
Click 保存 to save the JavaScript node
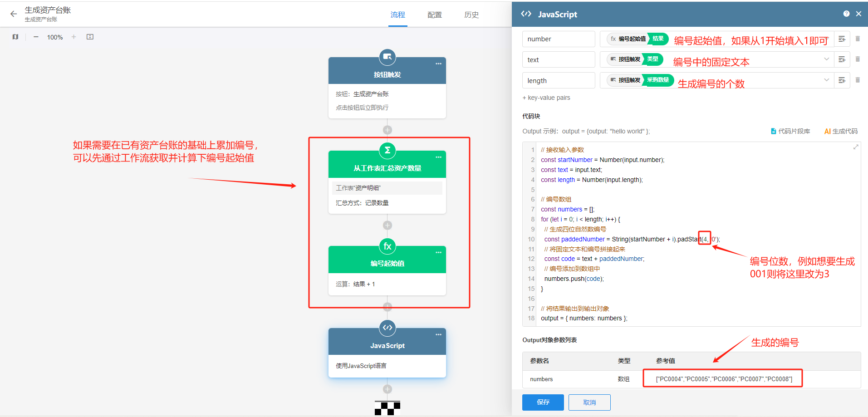point(543,402)
